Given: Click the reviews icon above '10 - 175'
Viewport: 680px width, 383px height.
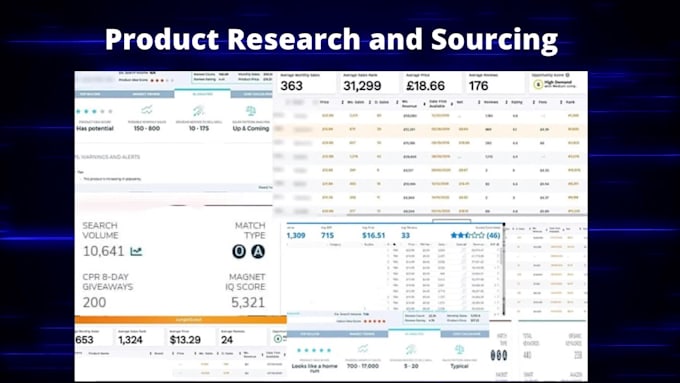Looking at the screenshot, I should [x=199, y=110].
